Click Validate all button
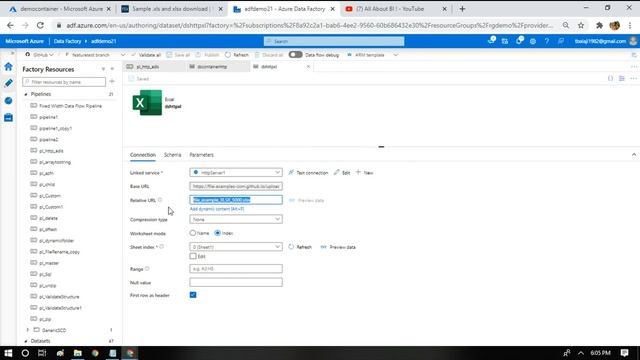This screenshot has height=360, width=640. (x=146, y=55)
